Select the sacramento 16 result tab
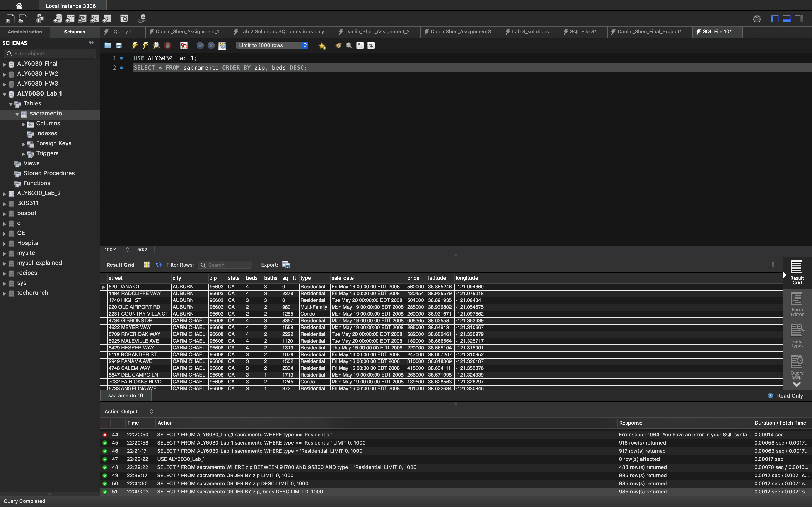812x507 pixels. pos(126,395)
